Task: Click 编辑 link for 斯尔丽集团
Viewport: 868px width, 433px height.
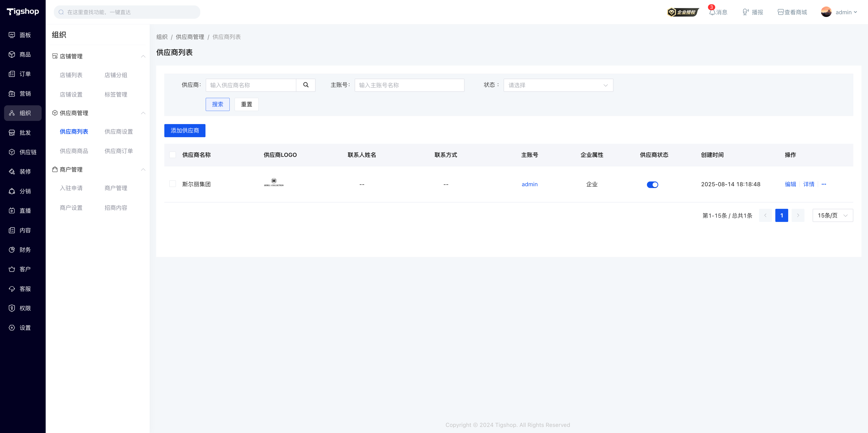Action: coord(790,184)
